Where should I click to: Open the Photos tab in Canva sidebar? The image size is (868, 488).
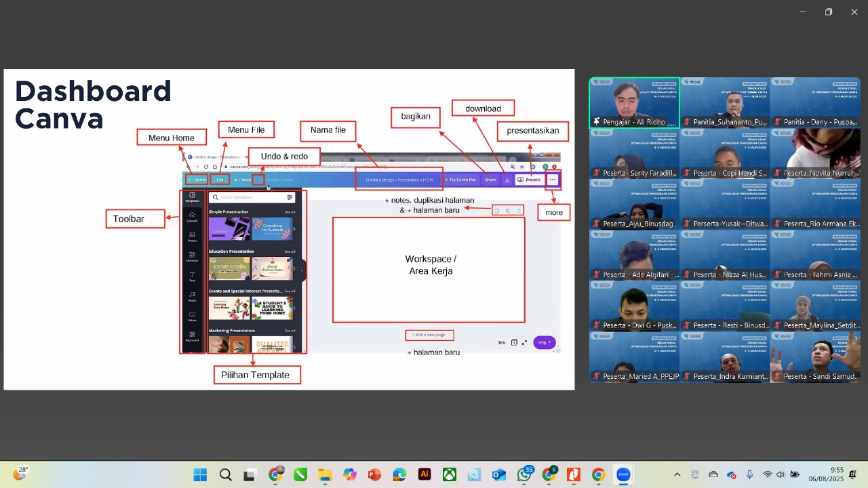192,237
